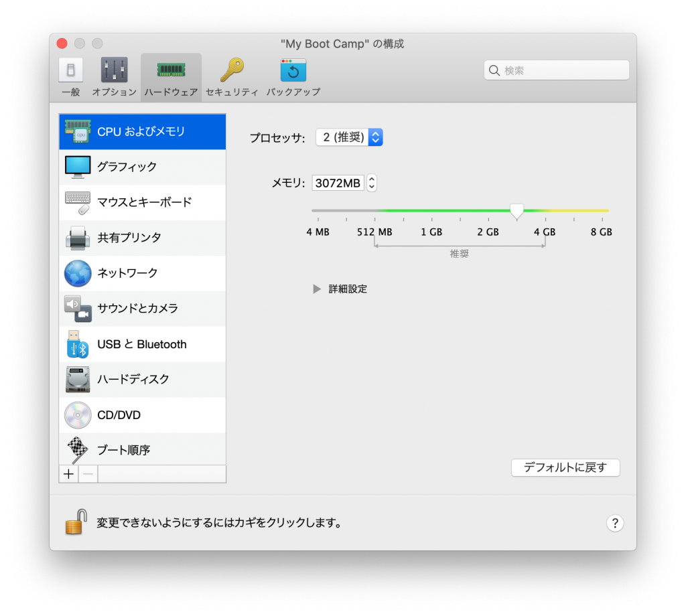Select ハードディスク in the list
Viewport: 686px width, 616px height.
click(143, 380)
